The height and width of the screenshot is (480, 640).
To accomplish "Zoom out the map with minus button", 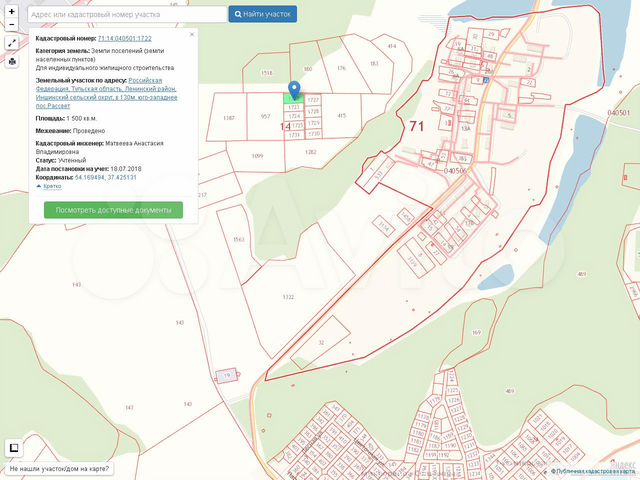I will (x=12, y=24).
